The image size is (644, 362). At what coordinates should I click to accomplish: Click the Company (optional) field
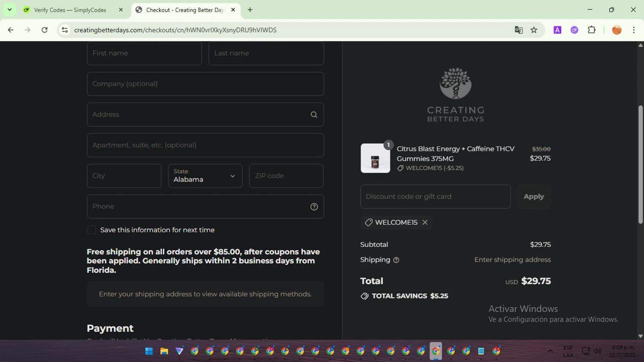click(x=205, y=84)
